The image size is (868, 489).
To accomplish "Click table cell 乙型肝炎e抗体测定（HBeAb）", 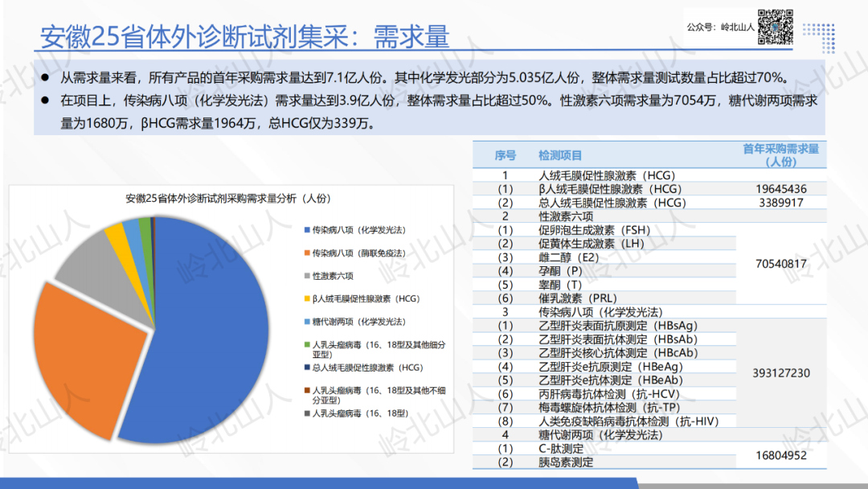I will click(611, 380).
